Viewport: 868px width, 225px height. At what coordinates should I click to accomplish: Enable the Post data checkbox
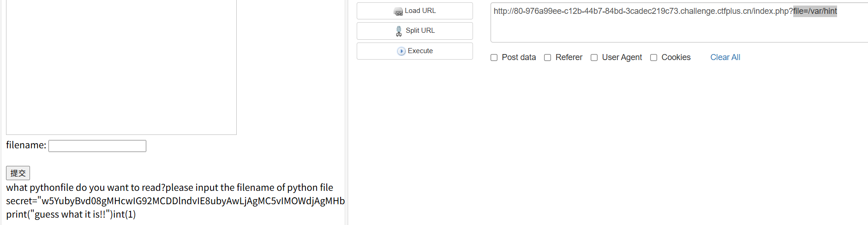pos(494,58)
